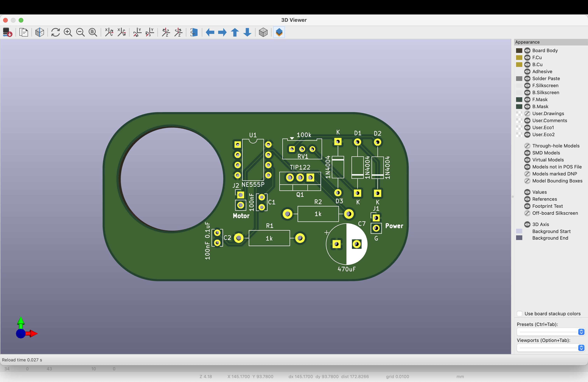
Task: Edit the Background Start color
Action: 519,231
